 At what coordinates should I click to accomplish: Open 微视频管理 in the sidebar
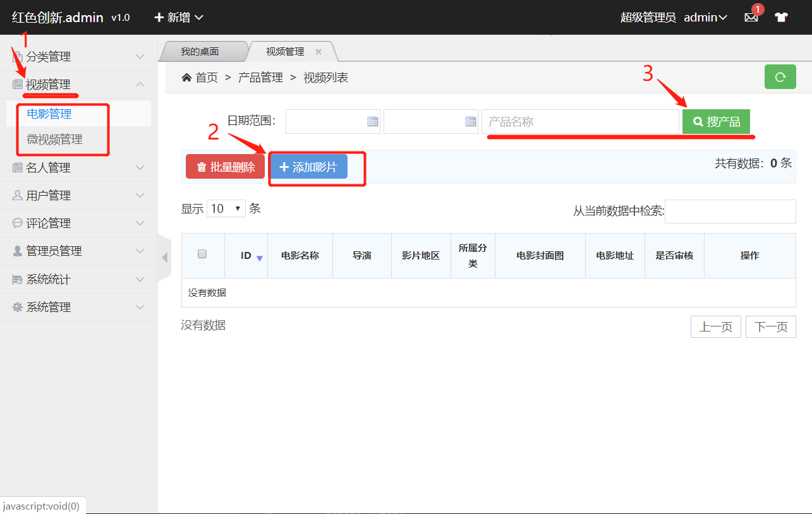(x=78, y=140)
